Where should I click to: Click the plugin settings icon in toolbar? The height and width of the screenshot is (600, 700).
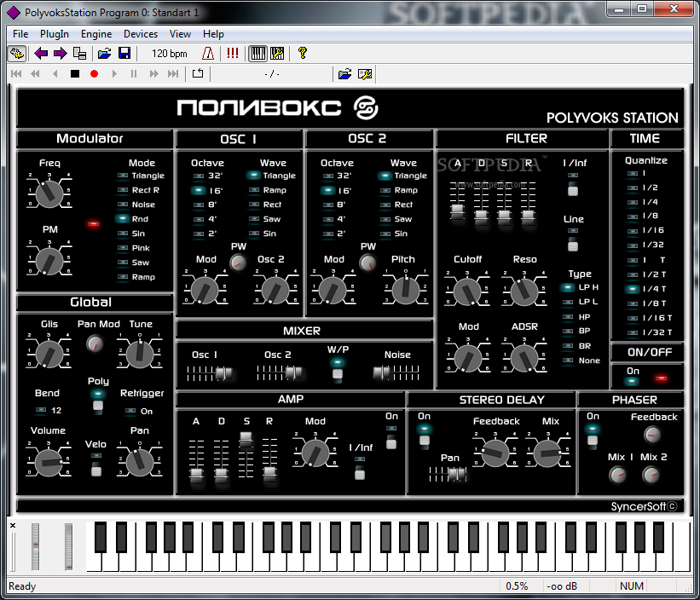[x=17, y=54]
